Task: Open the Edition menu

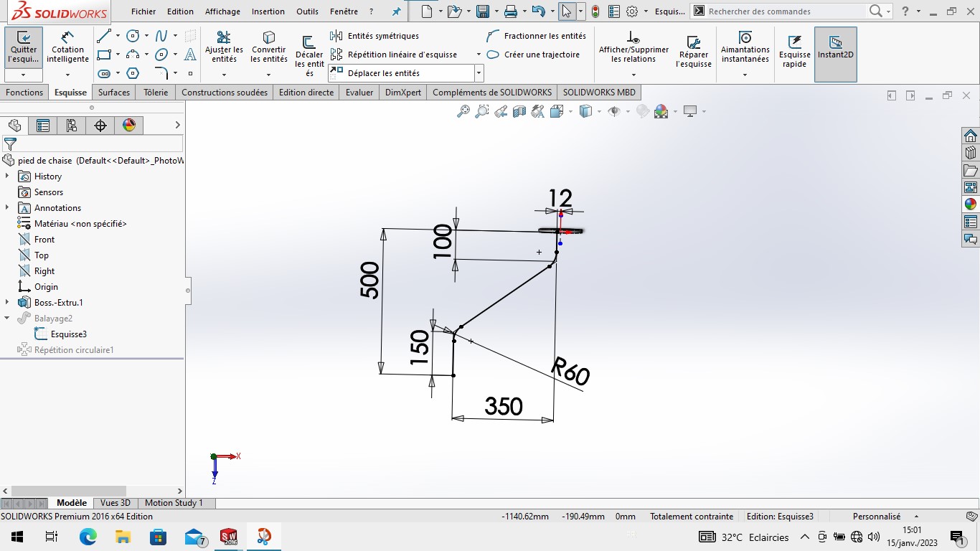Action: click(180, 11)
